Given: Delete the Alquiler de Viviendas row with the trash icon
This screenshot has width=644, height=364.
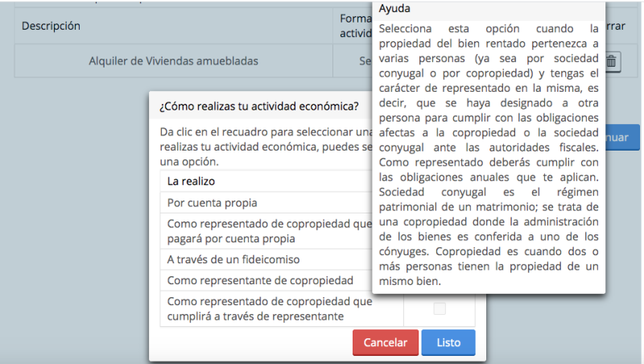Looking at the screenshot, I should [x=612, y=62].
